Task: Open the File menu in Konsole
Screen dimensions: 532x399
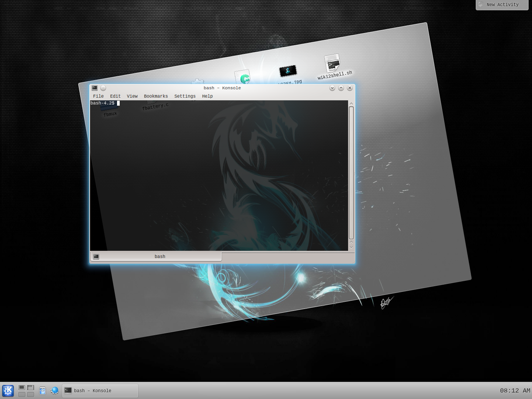Action: (98, 96)
